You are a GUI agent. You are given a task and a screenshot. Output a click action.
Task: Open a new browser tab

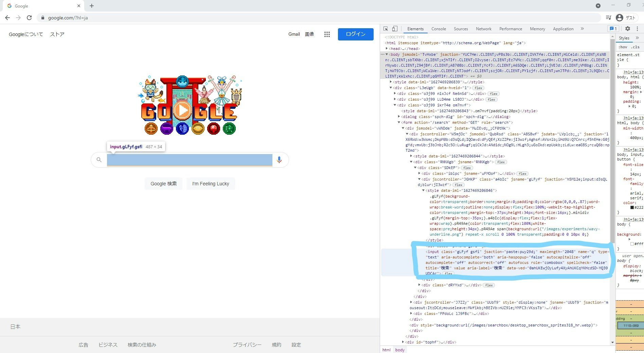pos(92,6)
